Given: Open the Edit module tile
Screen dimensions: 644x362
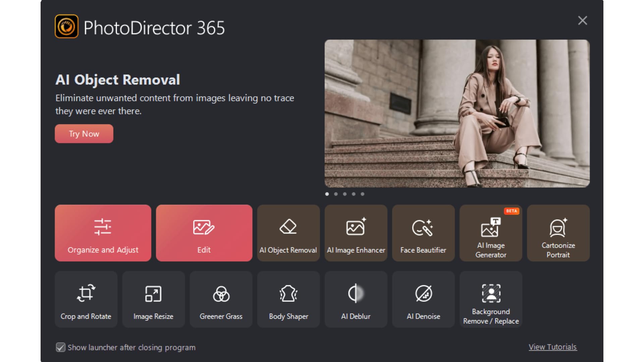Looking at the screenshot, I should tap(204, 233).
